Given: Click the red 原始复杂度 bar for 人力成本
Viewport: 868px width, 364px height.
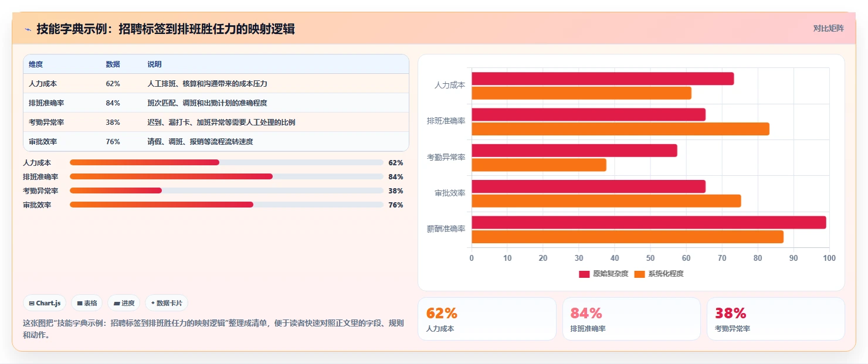Looking at the screenshot, I should pyautogui.click(x=602, y=79).
